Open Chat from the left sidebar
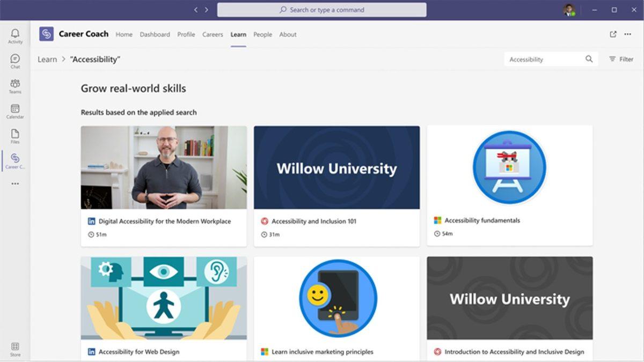Screen dimensions: 644x362 point(15,60)
